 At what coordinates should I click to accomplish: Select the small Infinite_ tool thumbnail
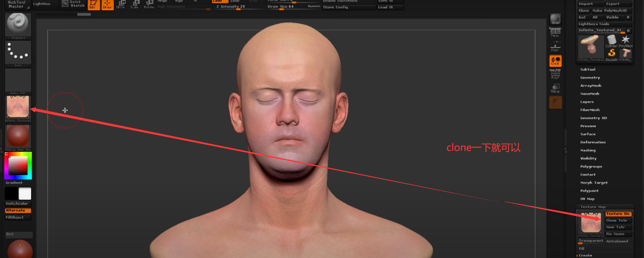click(625, 55)
